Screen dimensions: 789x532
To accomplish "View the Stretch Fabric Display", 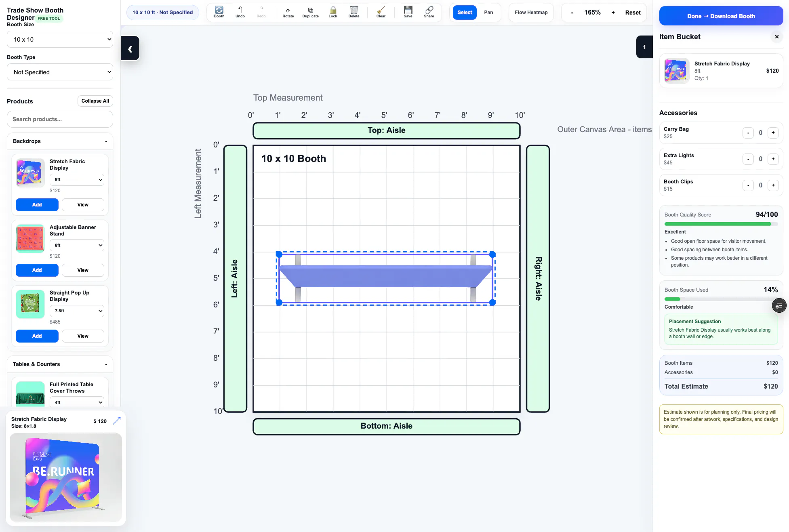I will (83, 205).
